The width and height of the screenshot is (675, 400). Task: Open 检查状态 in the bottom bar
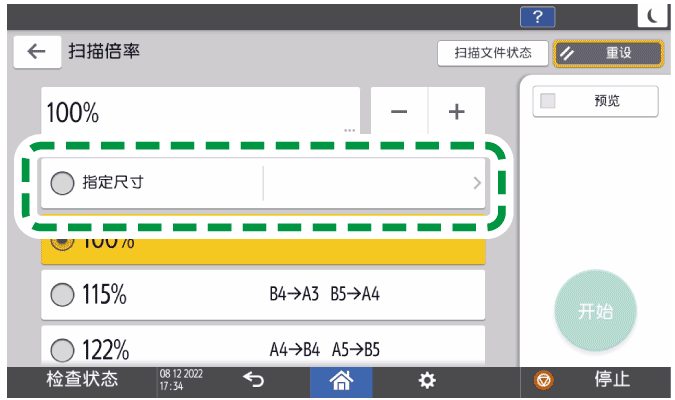click(x=82, y=380)
